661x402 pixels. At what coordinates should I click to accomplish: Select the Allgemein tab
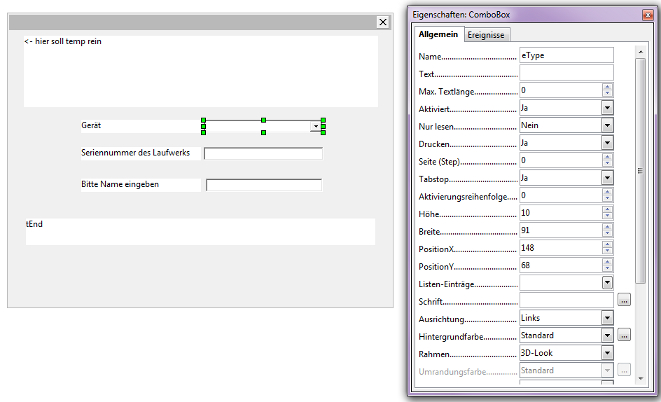click(439, 35)
